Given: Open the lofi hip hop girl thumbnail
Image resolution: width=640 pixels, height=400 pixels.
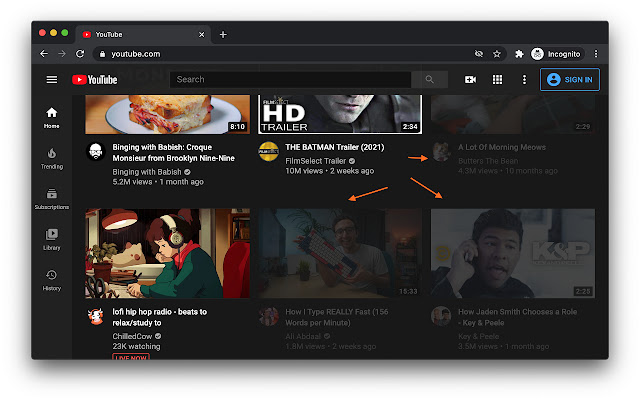Looking at the screenshot, I should click(x=167, y=253).
